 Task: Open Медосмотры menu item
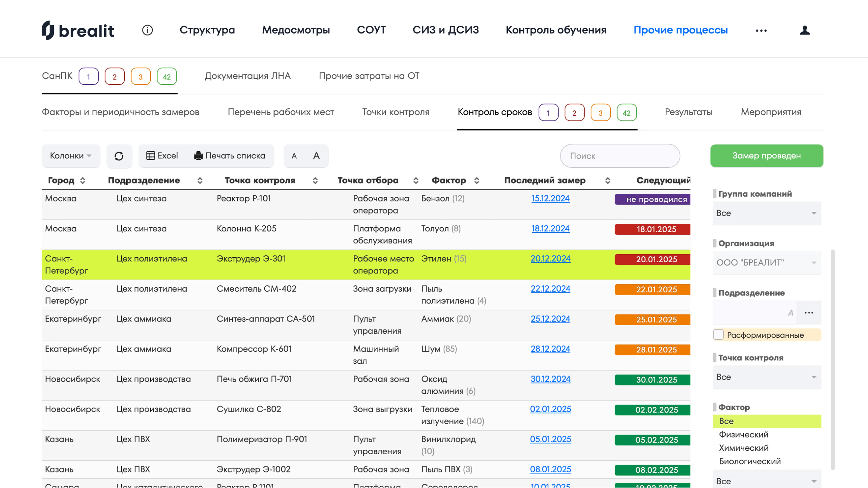click(296, 30)
